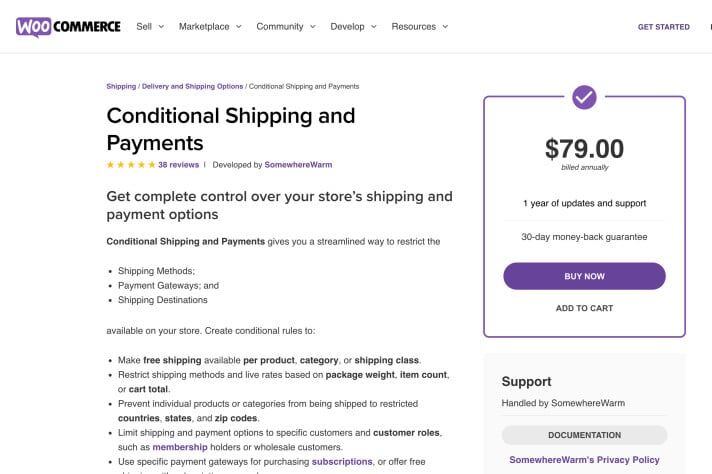Expand the Sell dropdown menu

click(x=150, y=27)
